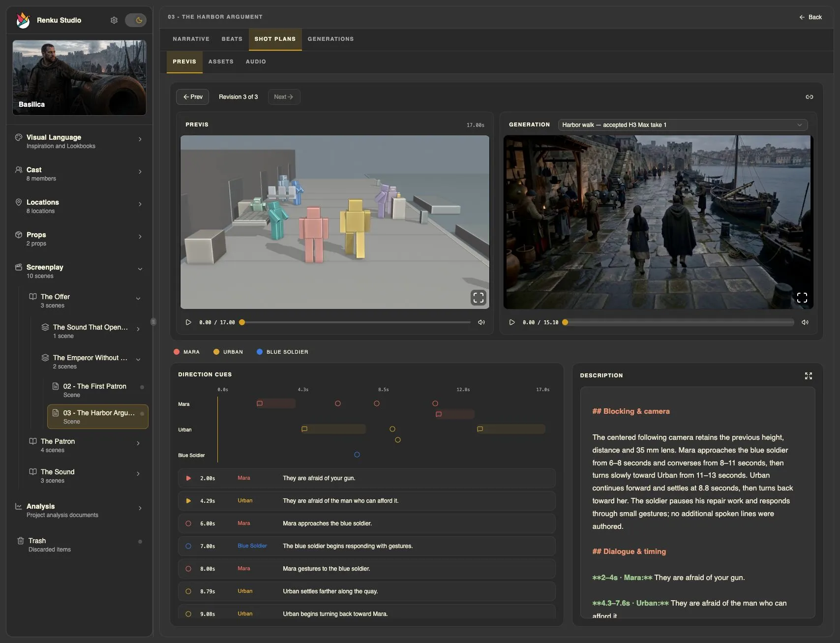This screenshot has height=643, width=840.
Task: Collapse The Emperor Without … sequence
Action: 138,360
